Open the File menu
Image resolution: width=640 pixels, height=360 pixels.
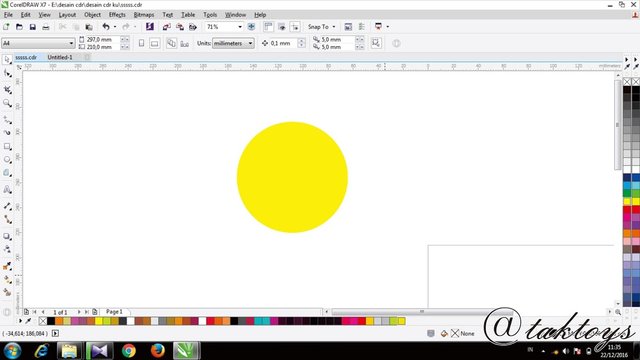(x=8, y=15)
